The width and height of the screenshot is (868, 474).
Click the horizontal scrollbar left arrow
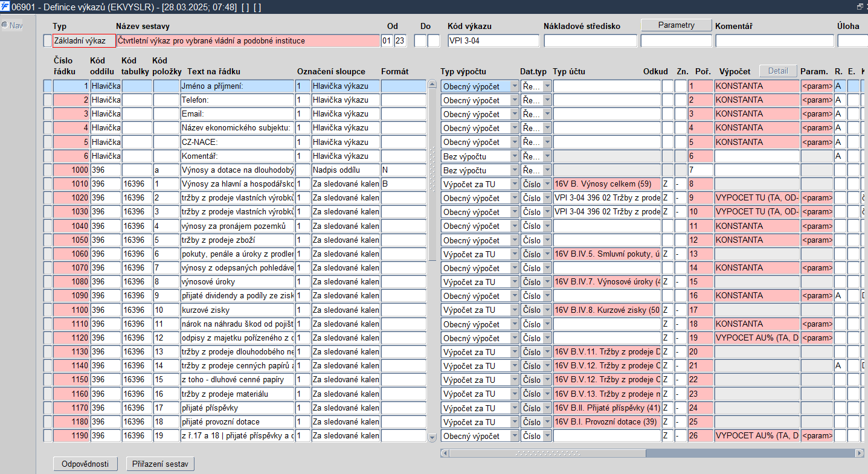click(445, 453)
